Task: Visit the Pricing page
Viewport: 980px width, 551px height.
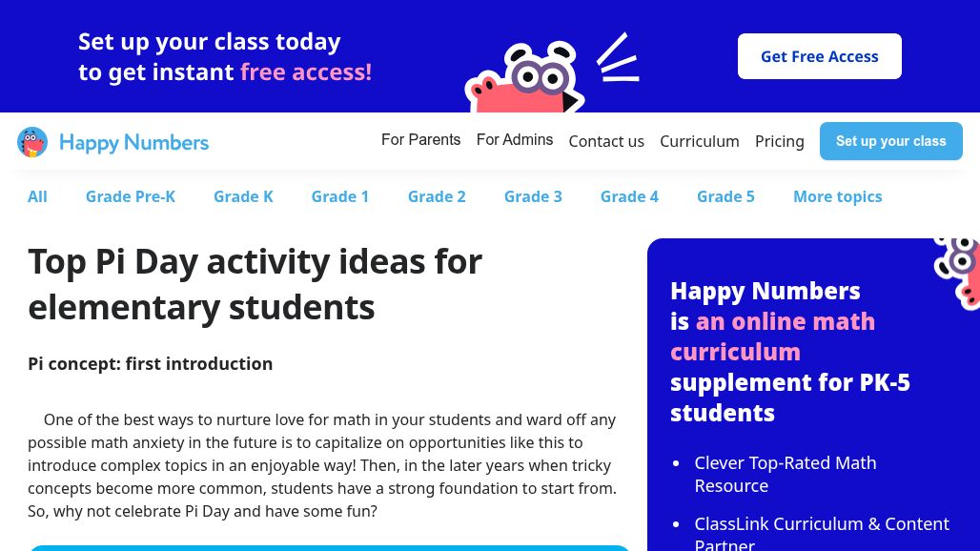Action: pos(780,141)
